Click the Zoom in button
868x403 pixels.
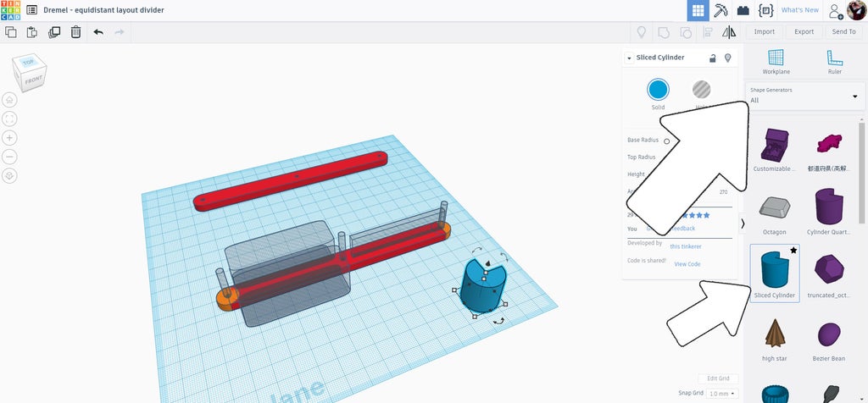click(9, 138)
